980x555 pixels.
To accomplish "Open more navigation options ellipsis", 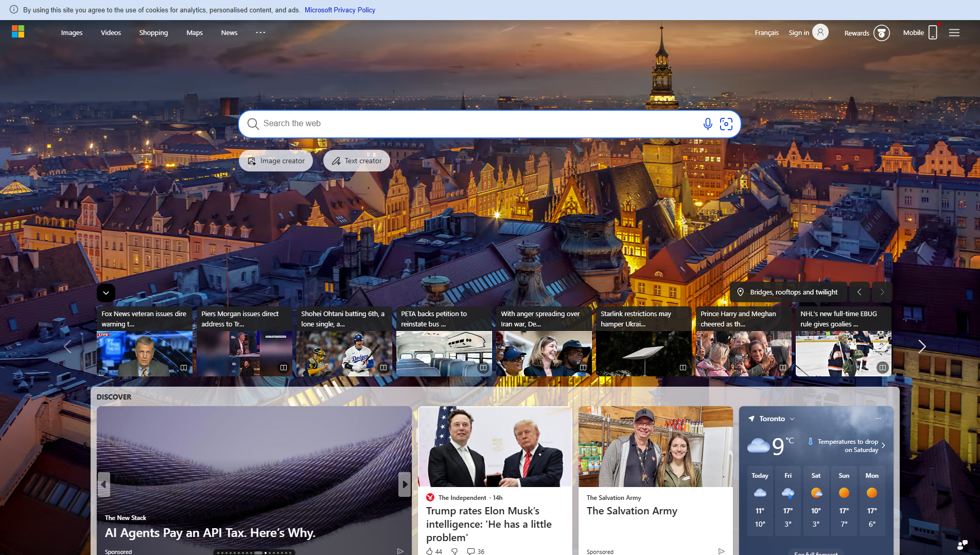I will click(x=260, y=32).
